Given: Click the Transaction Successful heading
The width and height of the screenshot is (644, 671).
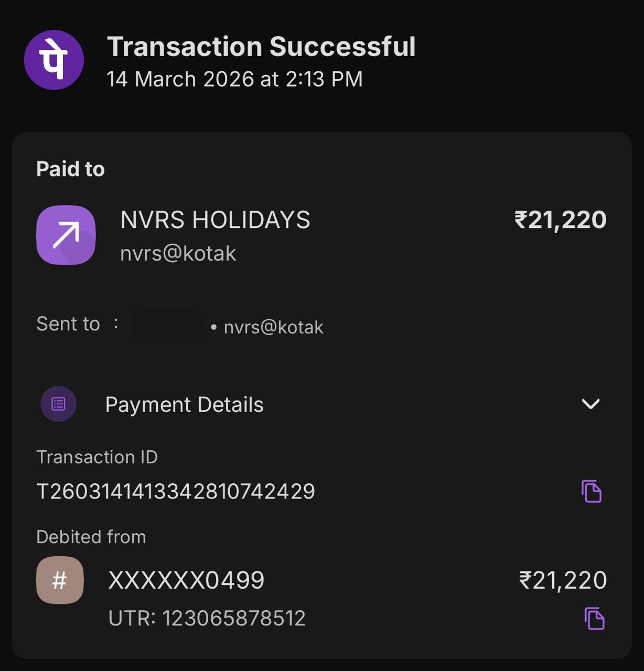Looking at the screenshot, I should tap(261, 46).
